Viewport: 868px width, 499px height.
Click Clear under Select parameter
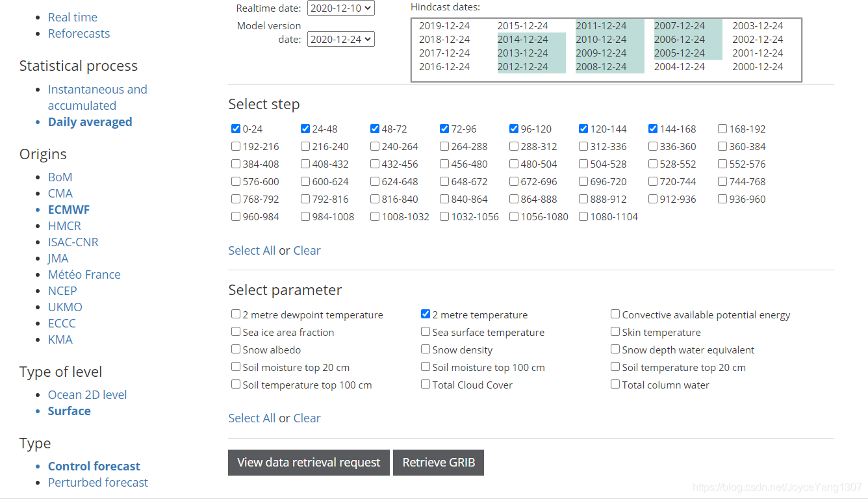click(307, 418)
